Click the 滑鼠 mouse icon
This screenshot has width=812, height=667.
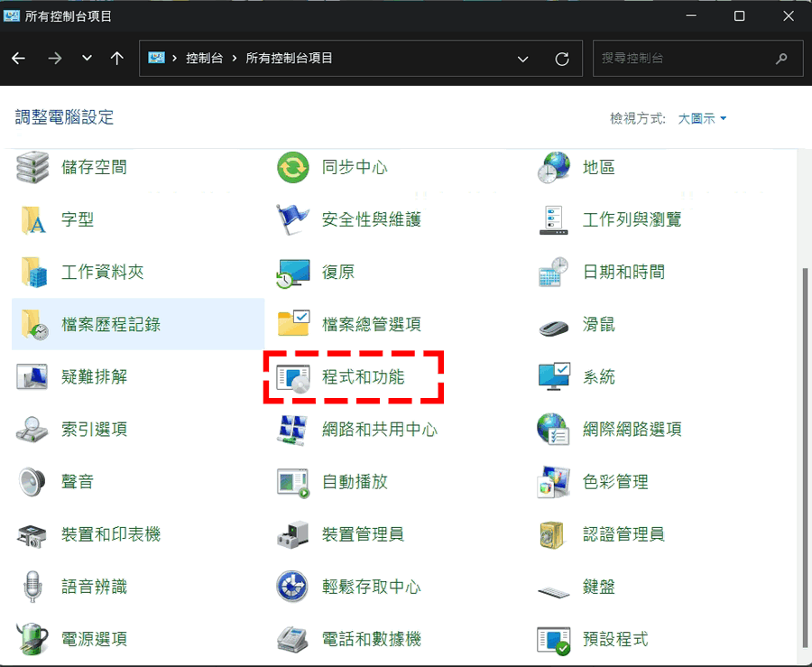point(553,325)
